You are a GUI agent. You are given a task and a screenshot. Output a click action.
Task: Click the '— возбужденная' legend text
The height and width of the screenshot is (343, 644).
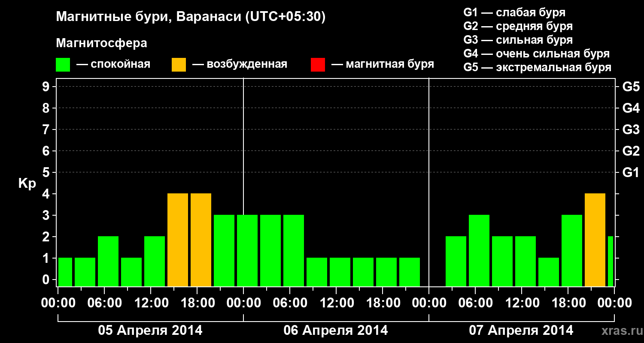click(x=240, y=65)
